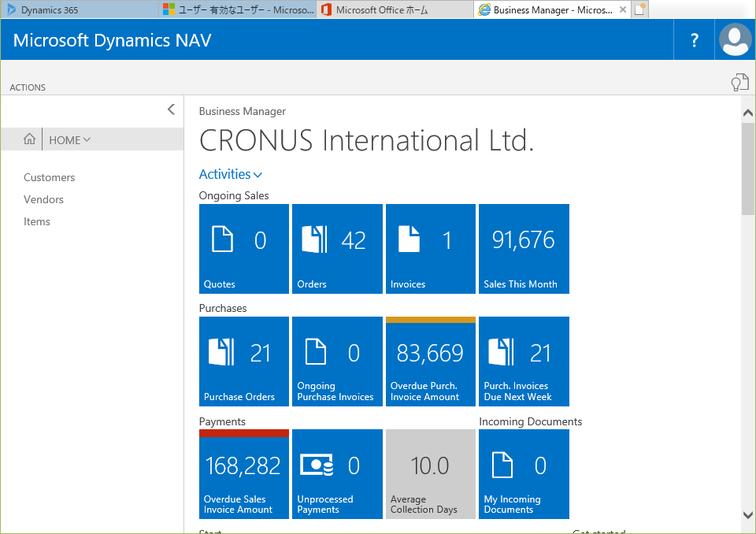Click the home house icon
The image size is (756, 534).
(29, 139)
